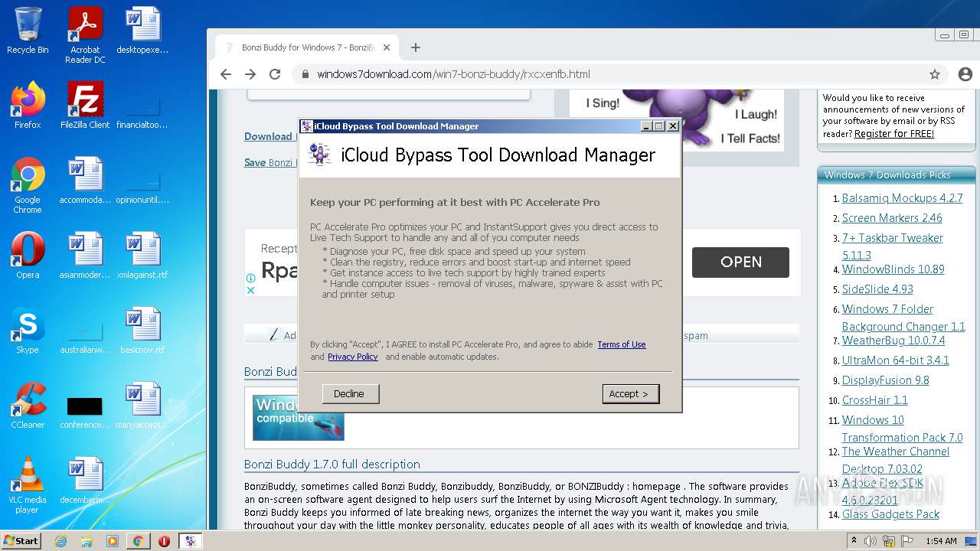The image size is (980, 551).
Task: Click the OPEN ad button
Action: coord(740,262)
